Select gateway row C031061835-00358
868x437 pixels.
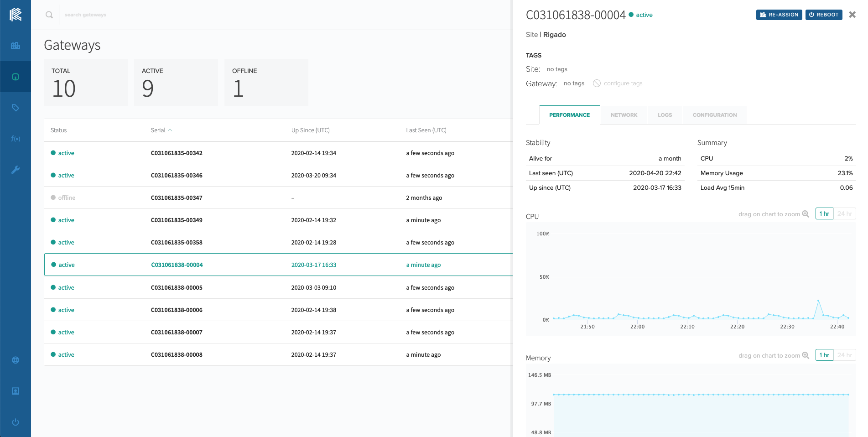pos(278,242)
